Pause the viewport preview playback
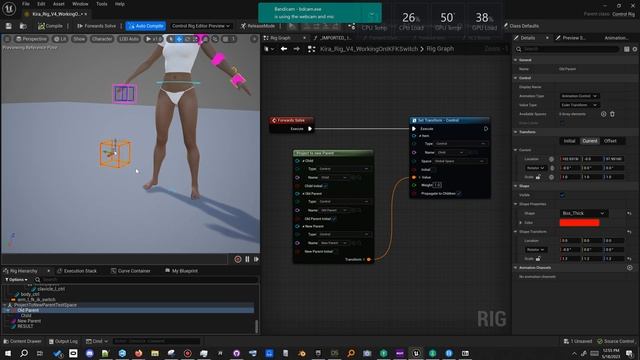This screenshot has width=640, height=360. (247, 259)
